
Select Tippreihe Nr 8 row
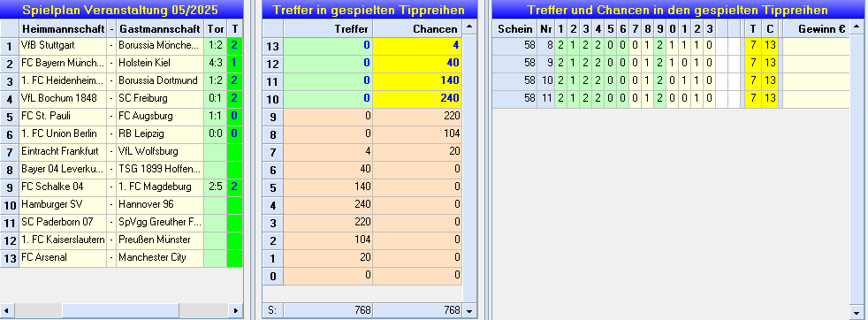tap(672, 47)
